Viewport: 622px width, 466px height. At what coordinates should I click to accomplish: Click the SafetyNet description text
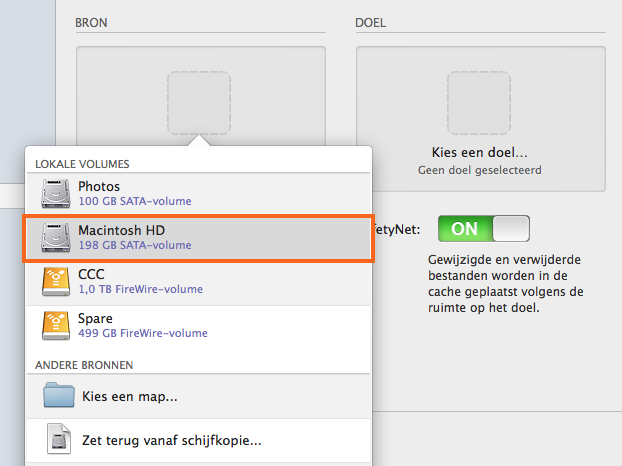point(506,284)
